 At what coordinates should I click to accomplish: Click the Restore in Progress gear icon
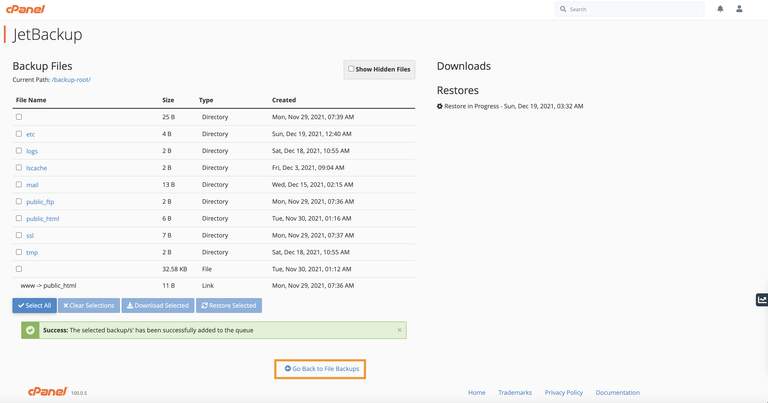click(x=439, y=106)
